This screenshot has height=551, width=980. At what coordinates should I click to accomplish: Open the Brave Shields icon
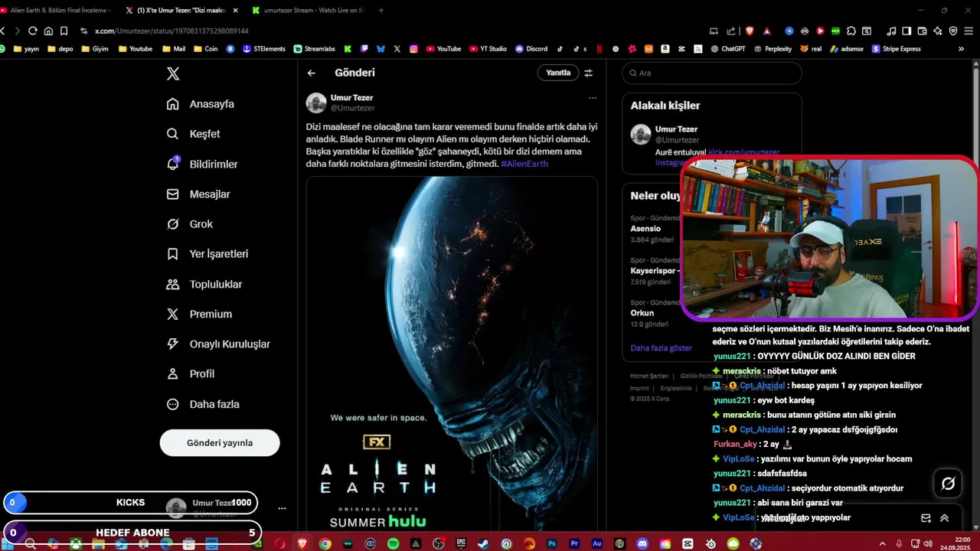pyautogui.click(x=750, y=31)
